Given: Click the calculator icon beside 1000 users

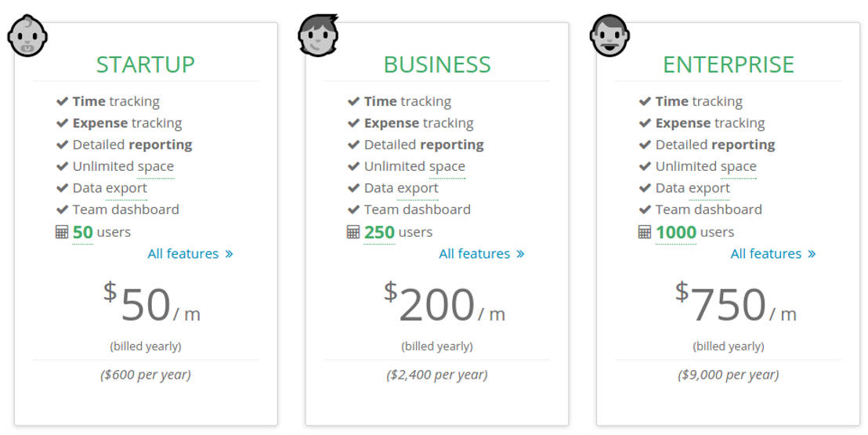Looking at the screenshot, I should pyautogui.click(x=645, y=232).
